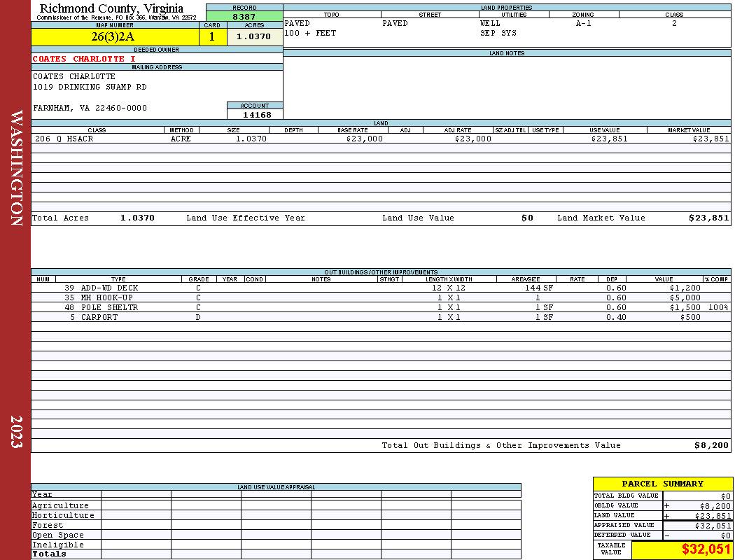Select the ADD-WD DECK improvement row
Viewport: 735px width, 560px height.
click(381, 288)
